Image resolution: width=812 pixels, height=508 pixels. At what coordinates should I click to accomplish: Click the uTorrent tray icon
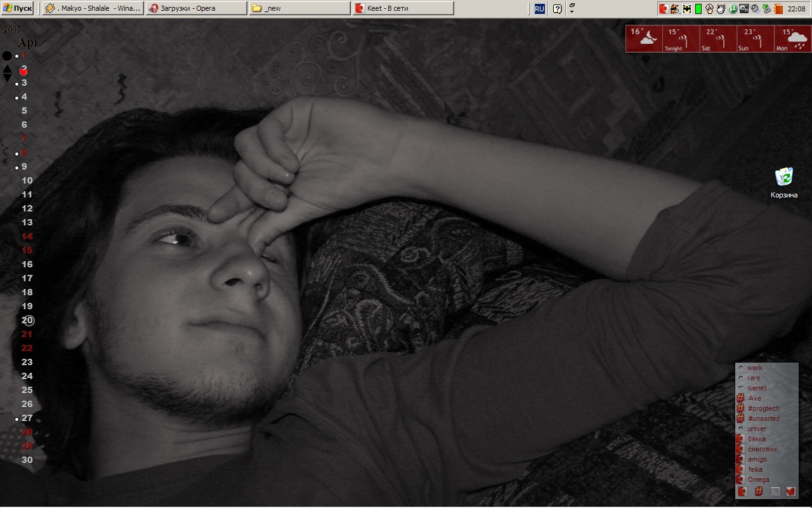pos(733,9)
